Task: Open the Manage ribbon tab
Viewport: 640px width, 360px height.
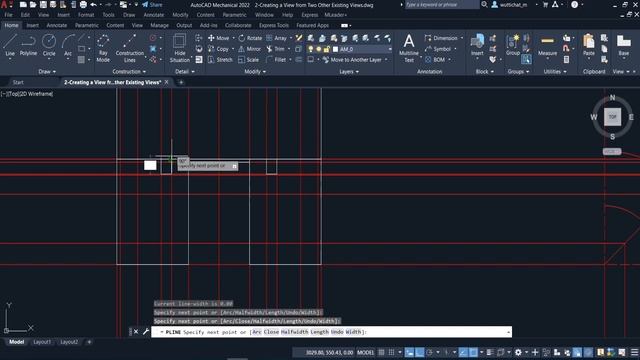Action: point(159,25)
